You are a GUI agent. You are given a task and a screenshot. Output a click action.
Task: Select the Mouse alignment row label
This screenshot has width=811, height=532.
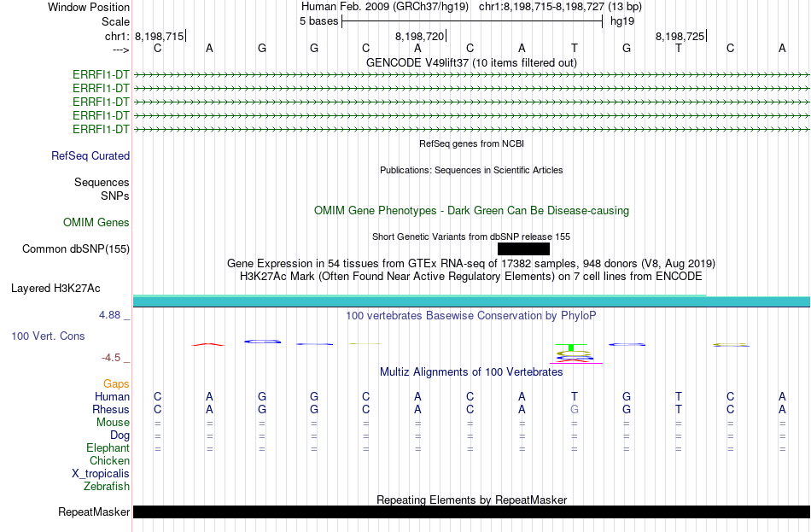pos(113,423)
